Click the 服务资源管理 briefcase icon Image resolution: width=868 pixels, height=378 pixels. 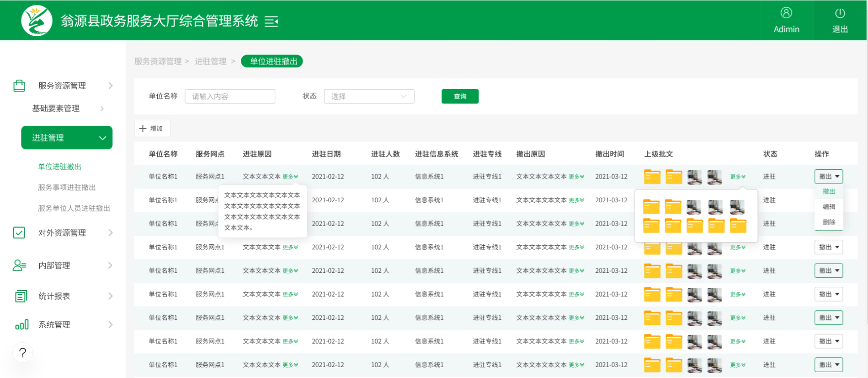tap(19, 86)
